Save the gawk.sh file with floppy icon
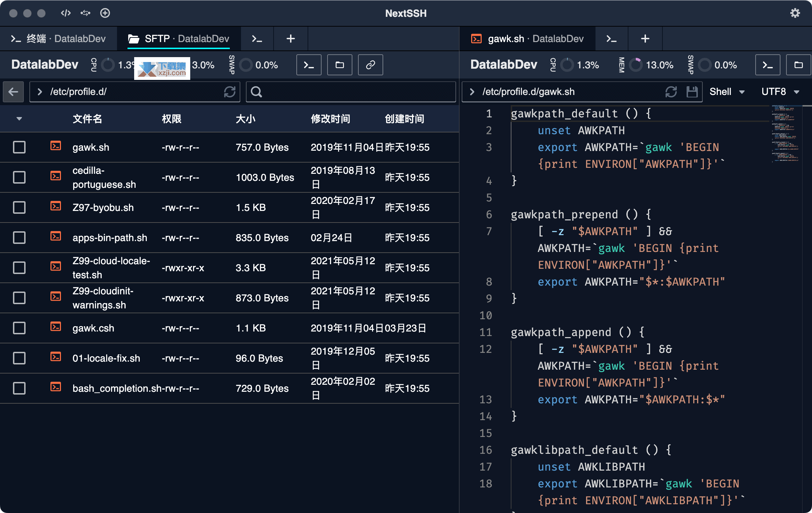The image size is (812, 513). 692,92
